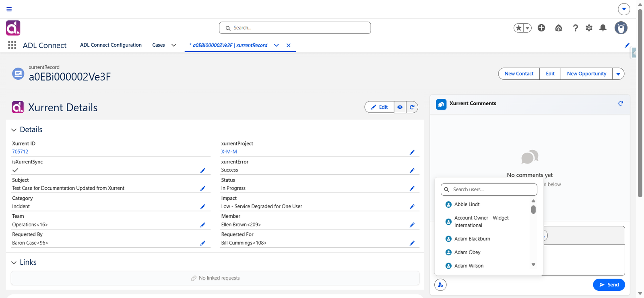Click the user list scrollbar thumb
The width and height of the screenshot is (644, 298).
[x=533, y=210]
